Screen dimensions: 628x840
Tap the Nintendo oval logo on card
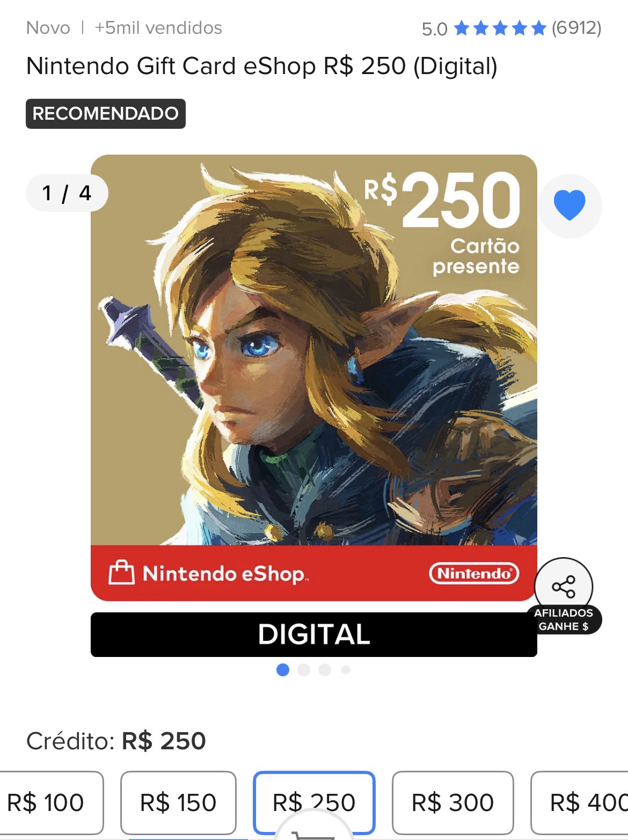tap(474, 574)
